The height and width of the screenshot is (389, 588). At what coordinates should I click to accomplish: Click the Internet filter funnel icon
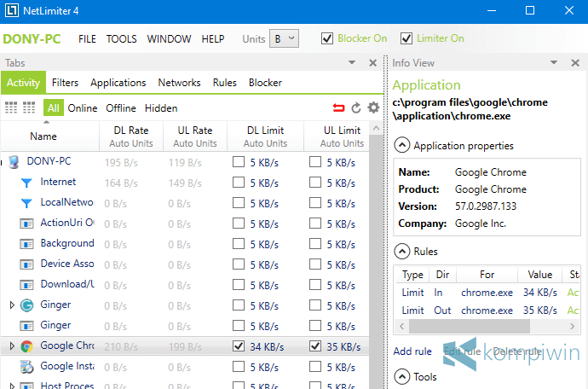26,183
